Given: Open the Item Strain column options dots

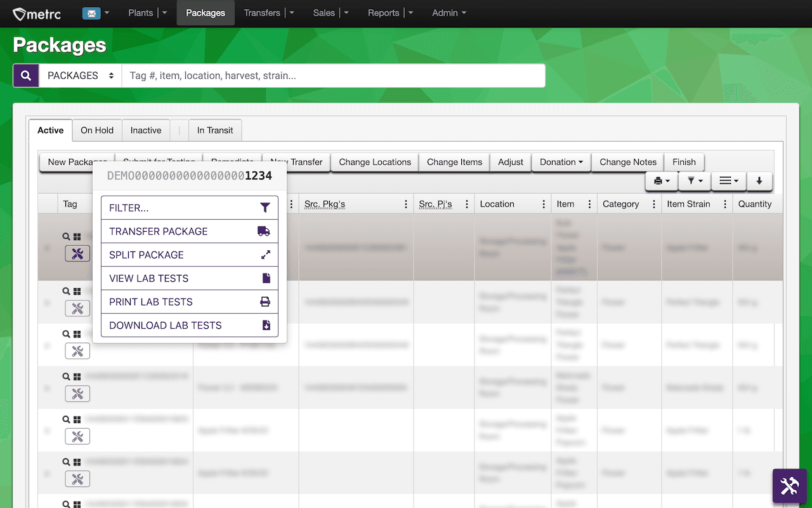Looking at the screenshot, I should click(725, 204).
